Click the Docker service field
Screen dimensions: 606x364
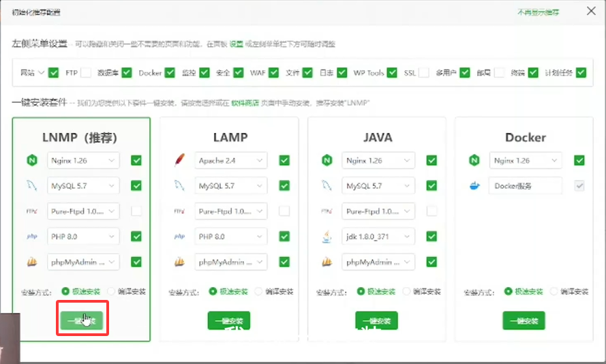point(526,186)
